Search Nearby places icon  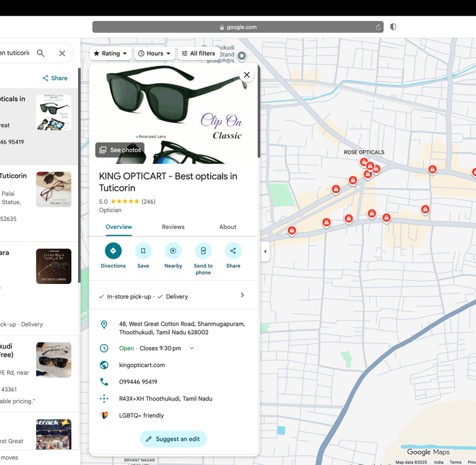click(x=173, y=250)
